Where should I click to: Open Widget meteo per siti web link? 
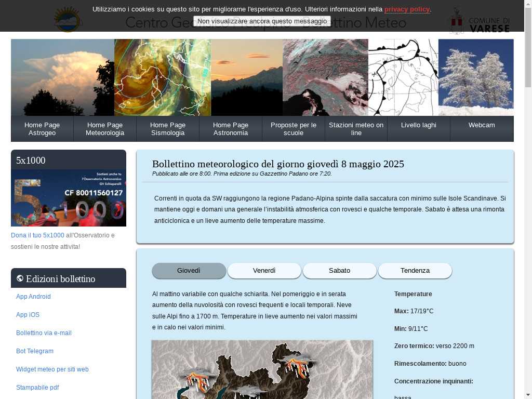[x=52, y=369]
